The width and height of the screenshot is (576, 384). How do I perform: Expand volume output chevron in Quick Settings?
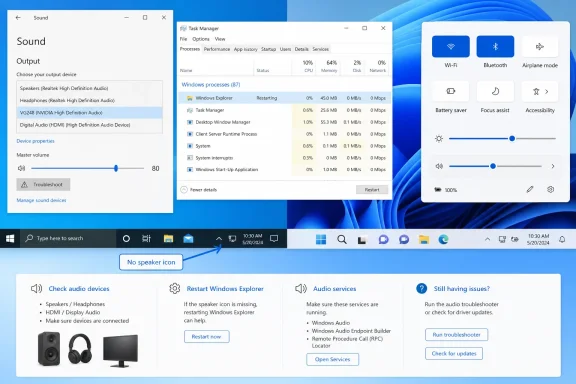(552, 166)
